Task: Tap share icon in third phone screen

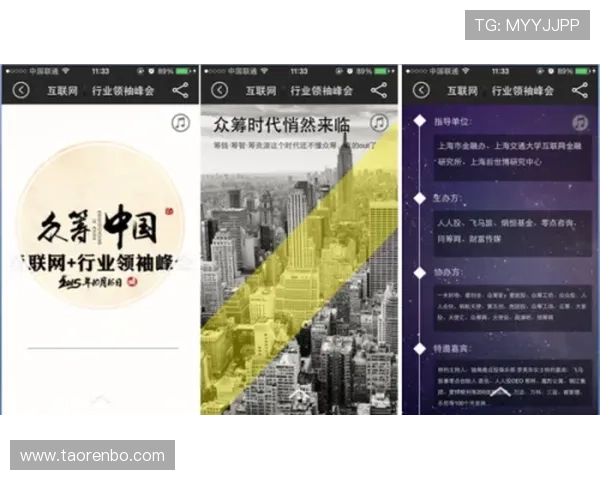Action: pos(580,90)
